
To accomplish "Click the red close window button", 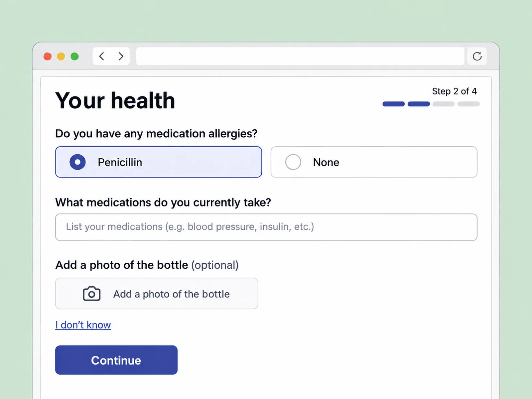I will 48,57.
